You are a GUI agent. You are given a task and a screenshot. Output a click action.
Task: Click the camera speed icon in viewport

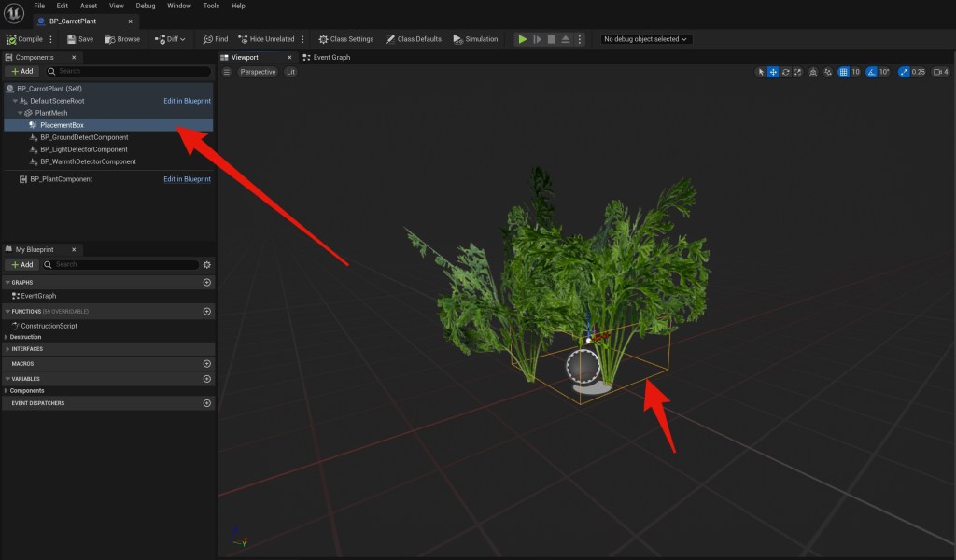tap(938, 72)
